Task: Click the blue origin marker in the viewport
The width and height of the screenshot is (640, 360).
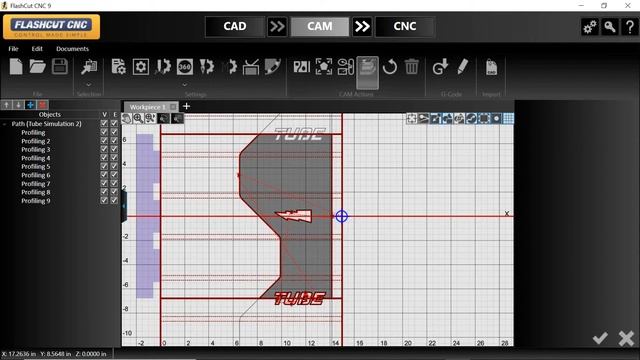Action: click(x=342, y=216)
